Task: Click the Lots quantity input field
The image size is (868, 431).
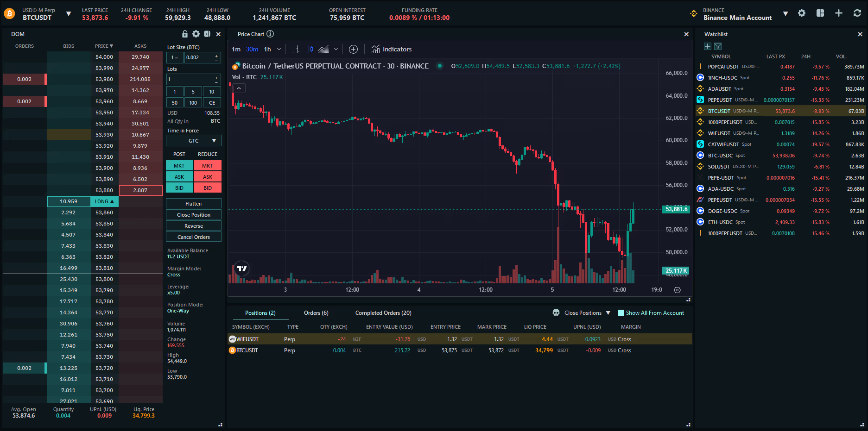Action: [x=190, y=79]
